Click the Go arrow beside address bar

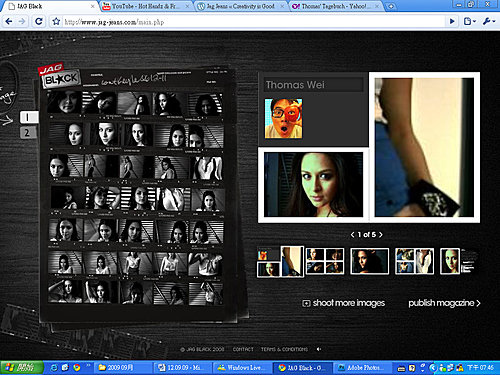click(x=452, y=21)
